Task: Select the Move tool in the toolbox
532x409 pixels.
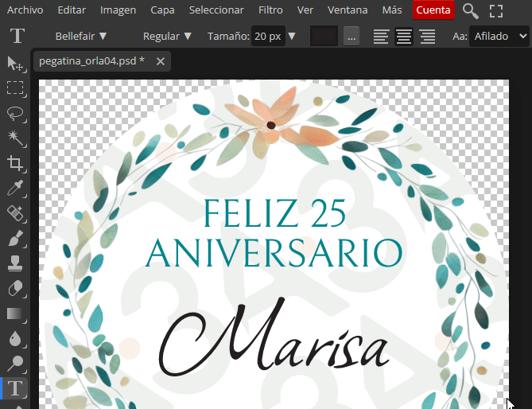Action: (15, 64)
